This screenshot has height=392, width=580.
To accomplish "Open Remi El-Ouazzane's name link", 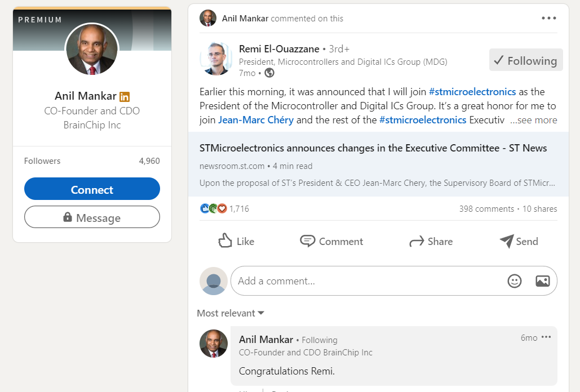I will pyautogui.click(x=279, y=49).
